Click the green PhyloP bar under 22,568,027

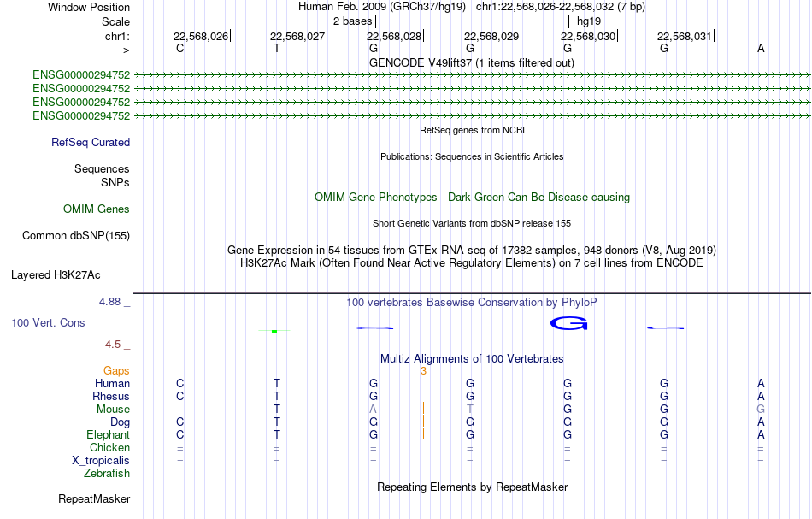(274, 330)
